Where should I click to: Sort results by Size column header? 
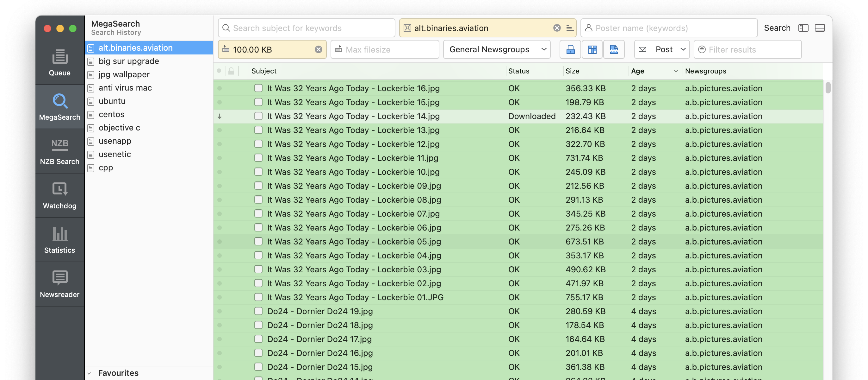pos(572,71)
